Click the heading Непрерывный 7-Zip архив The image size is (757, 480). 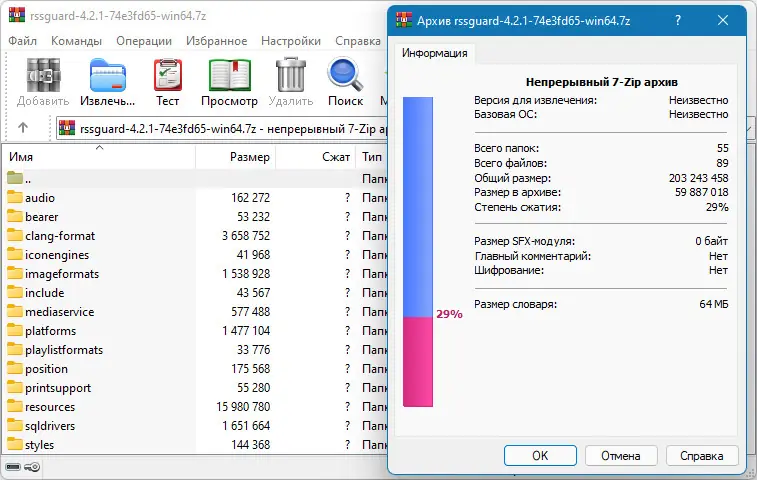coord(602,82)
